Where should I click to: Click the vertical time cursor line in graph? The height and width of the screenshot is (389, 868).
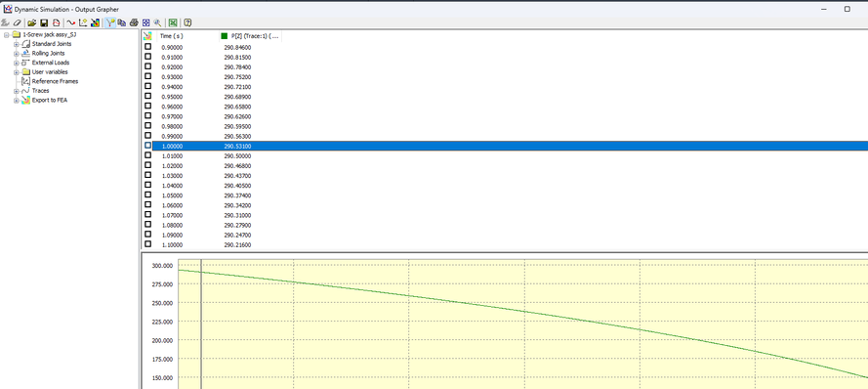click(201, 324)
